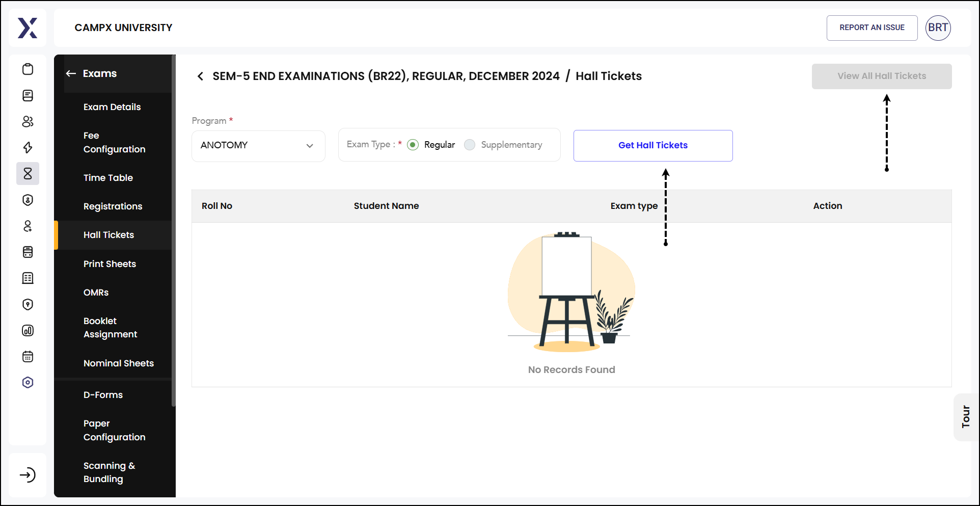Screen dimensions: 980x506
Task: Open Scanning & Bundling menu item
Action: tap(109, 472)
